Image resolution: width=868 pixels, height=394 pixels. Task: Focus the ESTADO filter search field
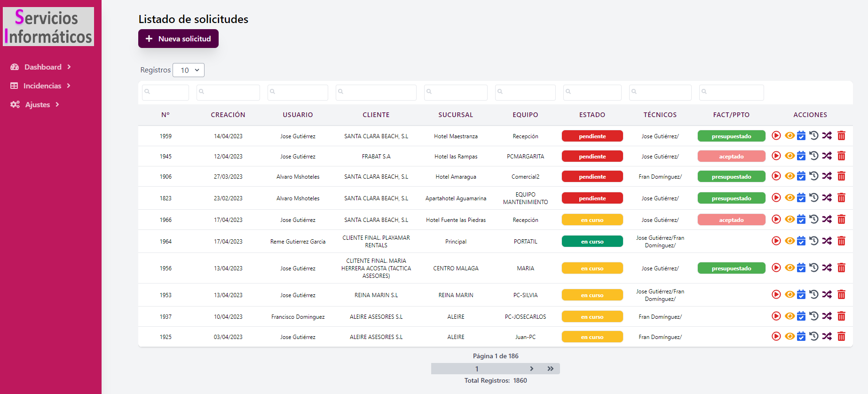[592, 92]
